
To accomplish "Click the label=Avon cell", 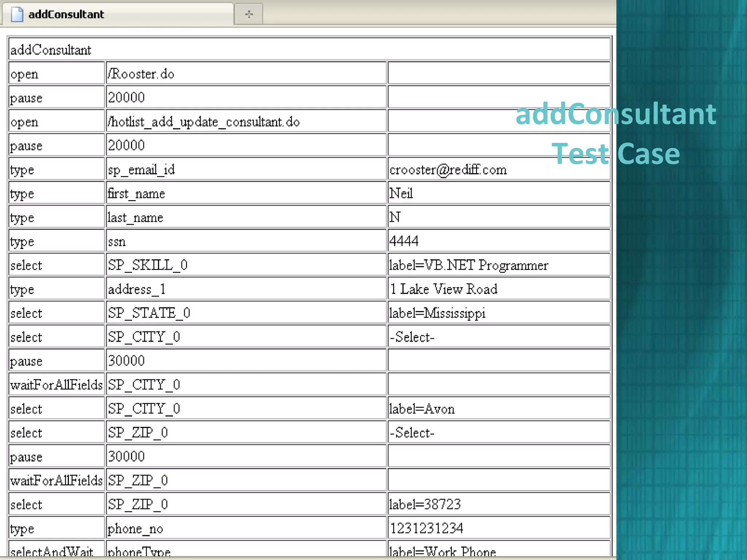I will (499, 408).
